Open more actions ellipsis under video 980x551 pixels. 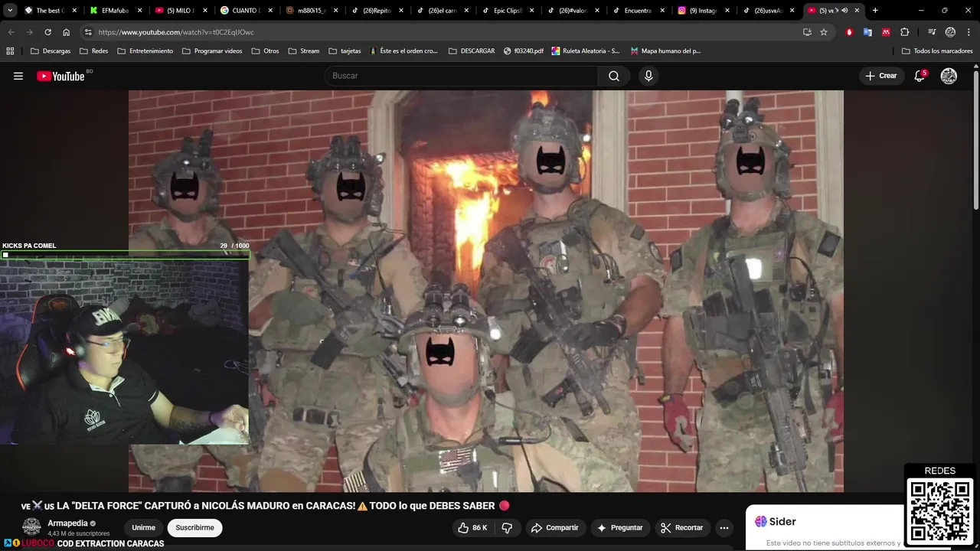pos(724,528)
